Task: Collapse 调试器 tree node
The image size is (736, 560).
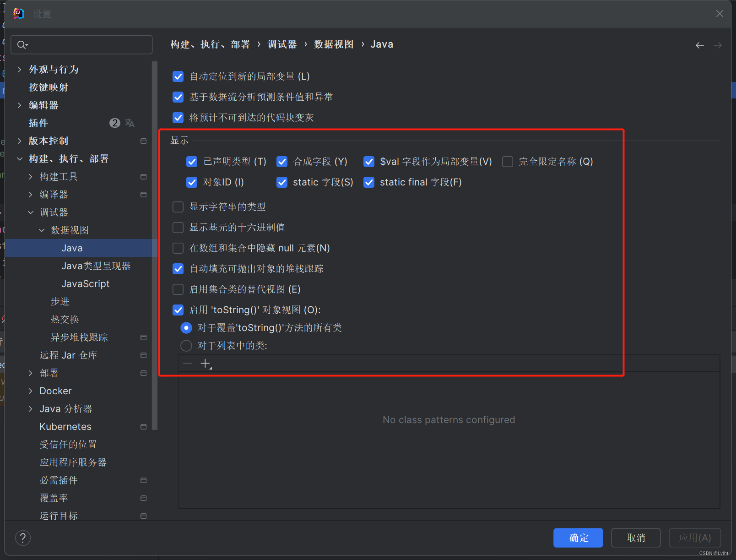Action: 30,212
